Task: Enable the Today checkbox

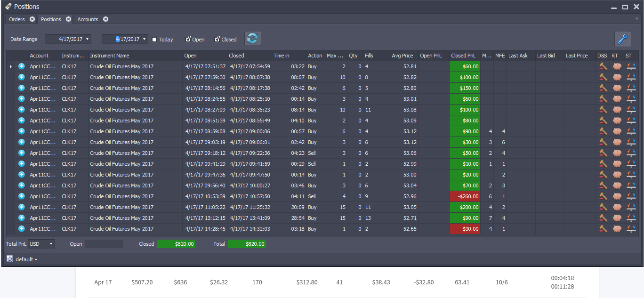Action: point(154,40)
